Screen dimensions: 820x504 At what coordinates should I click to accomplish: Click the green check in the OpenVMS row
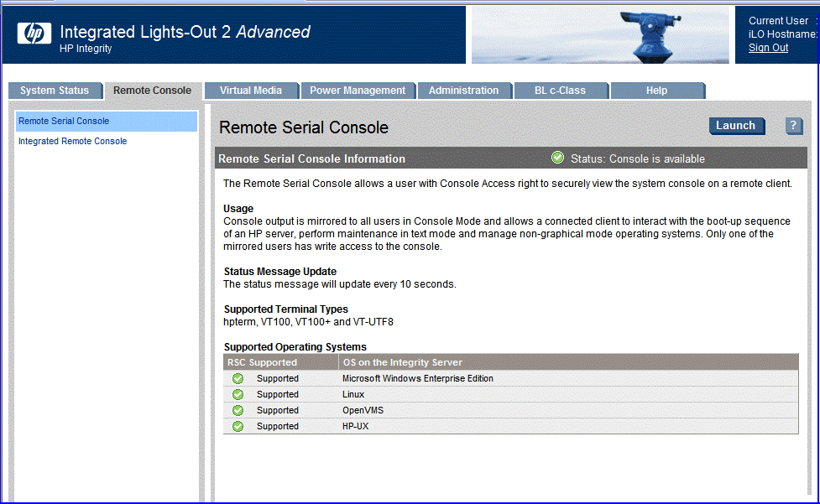238,411
